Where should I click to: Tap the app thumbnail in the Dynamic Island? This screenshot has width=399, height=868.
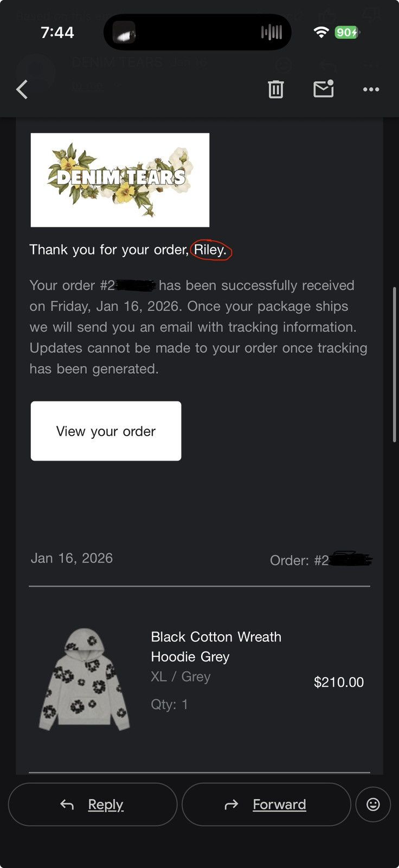point(124,33)
